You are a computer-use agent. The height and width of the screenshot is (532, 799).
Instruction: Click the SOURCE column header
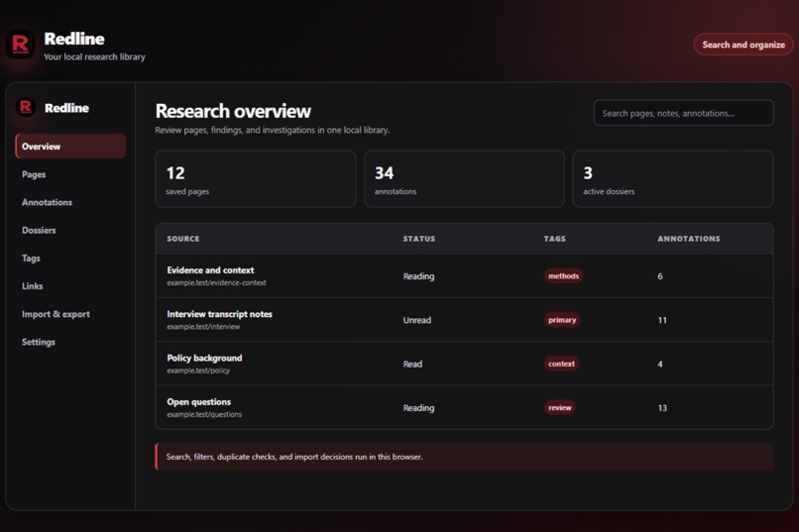tap(183, 239)
